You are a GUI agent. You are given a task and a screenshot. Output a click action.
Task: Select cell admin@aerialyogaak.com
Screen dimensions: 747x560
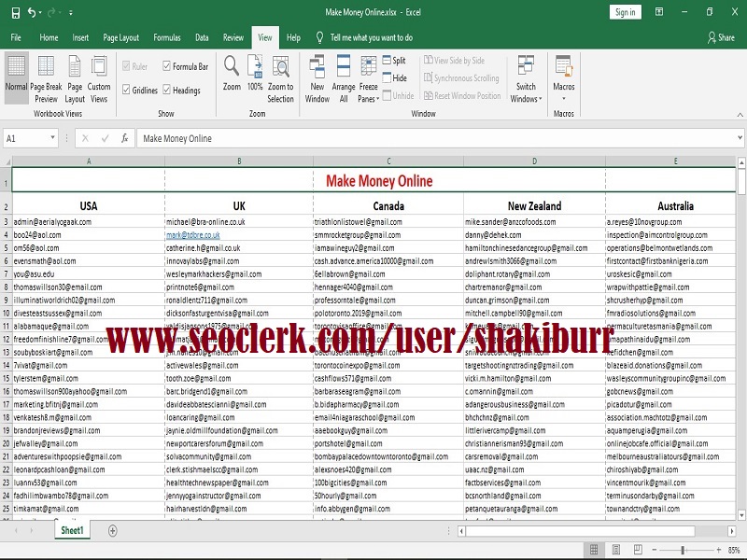pos(89,222)
